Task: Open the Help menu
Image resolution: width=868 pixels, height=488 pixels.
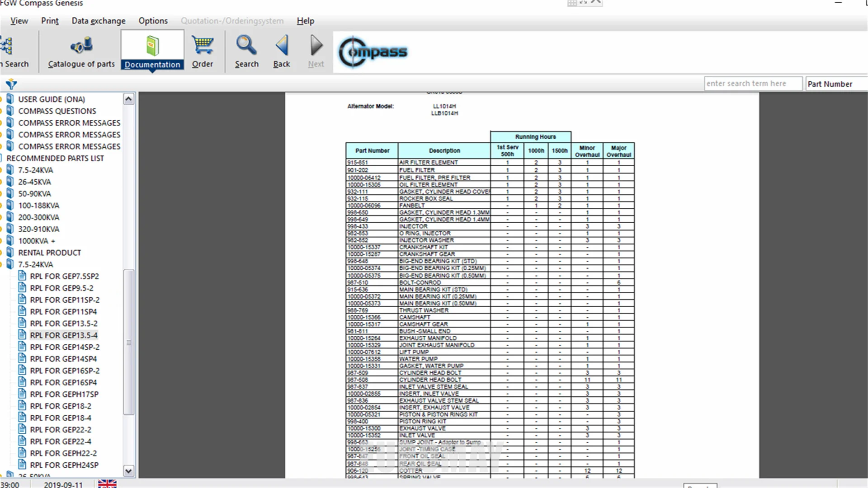Action: (305, 21)
